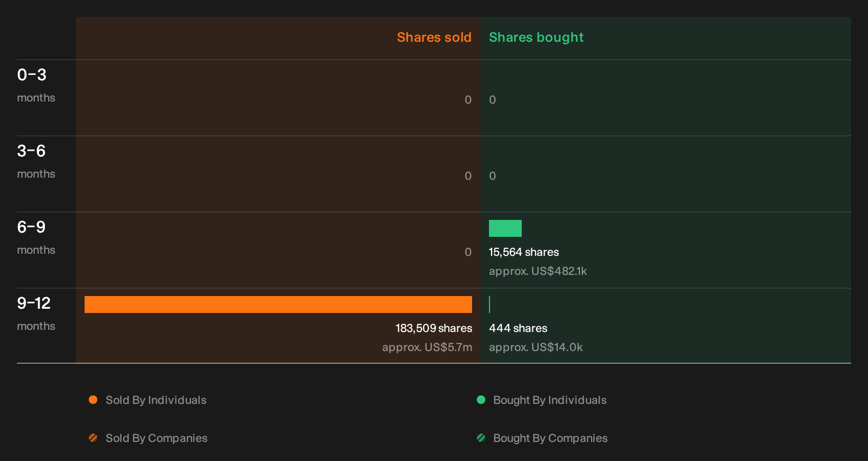Screen dimensions: 868x461
Task: Click the orange 183,509 shares sold bar
Action: [x=278, y=305]
